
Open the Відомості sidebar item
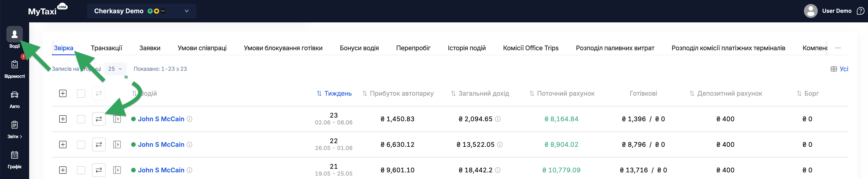coord(15,69)
